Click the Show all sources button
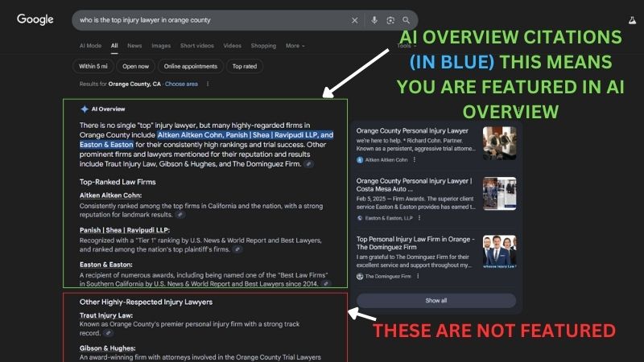This screenshot has height=362, width=644. click(436, 300)
